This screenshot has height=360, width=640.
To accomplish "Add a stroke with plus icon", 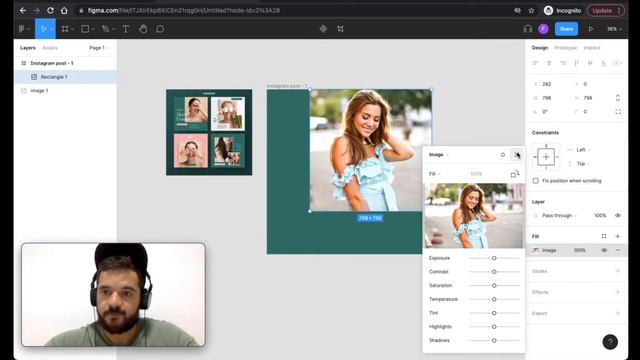I will [618, 271].
